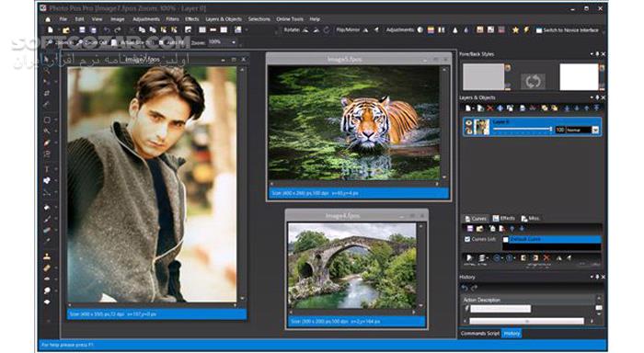Click the foreground gray style swatch
This screenshot has width=644, height=353.
[x=483, y=76]
